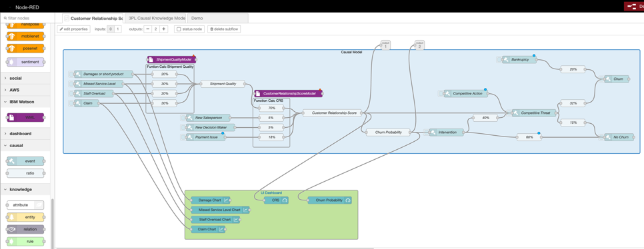
Task: Select the rule knowledge palette node
Action: point(25,242)
